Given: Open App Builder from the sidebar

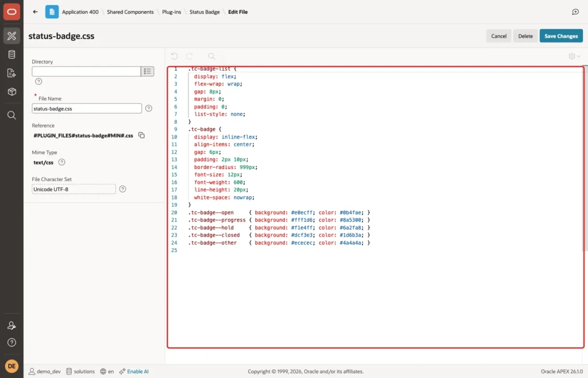Looking at the screenshot, I should click(11, 36).
